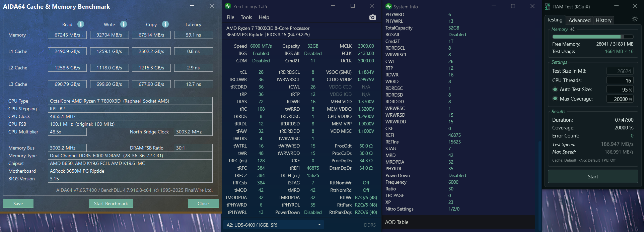Open the memory module selector dropdown in ZenTimings
Image resolution: width=644 pixels, height=232 pixels.
[x=274, y=225]
